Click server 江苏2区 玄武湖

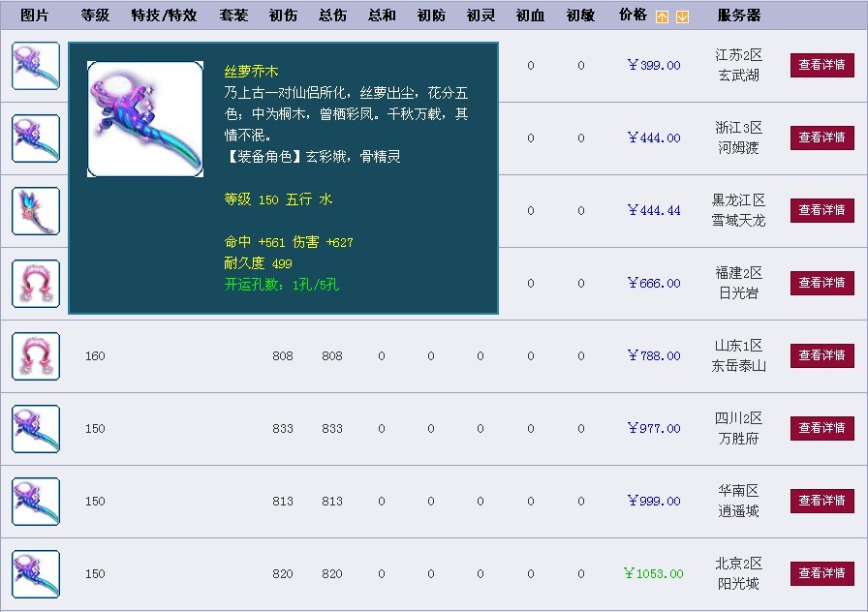(x=738, y=65)
